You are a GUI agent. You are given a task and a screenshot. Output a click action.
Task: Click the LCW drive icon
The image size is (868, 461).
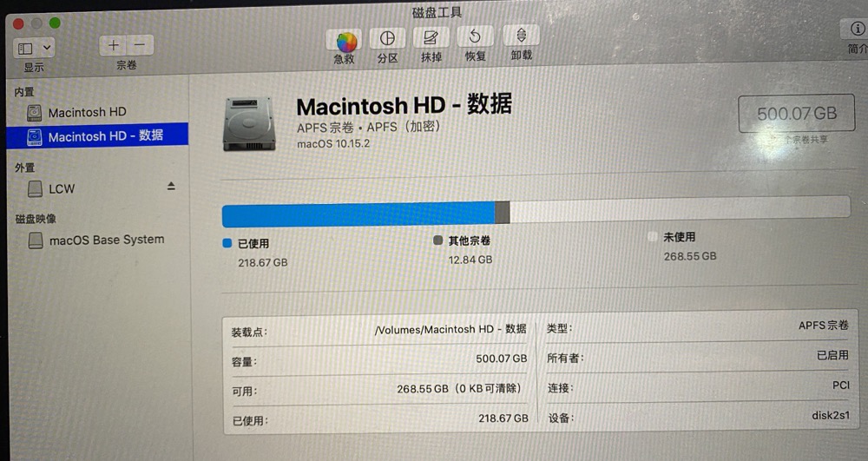[x=35, y=188]
